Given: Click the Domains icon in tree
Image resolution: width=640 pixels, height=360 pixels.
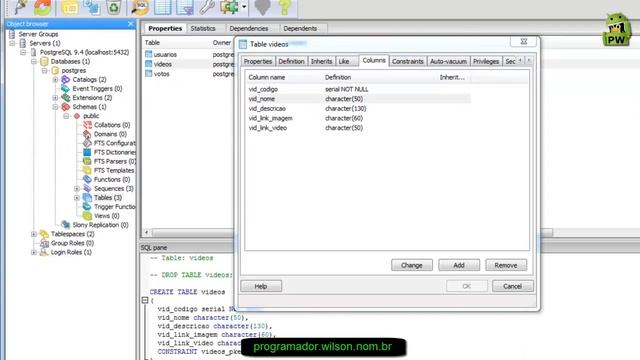Looking at the screenshot, I should 87,134.
